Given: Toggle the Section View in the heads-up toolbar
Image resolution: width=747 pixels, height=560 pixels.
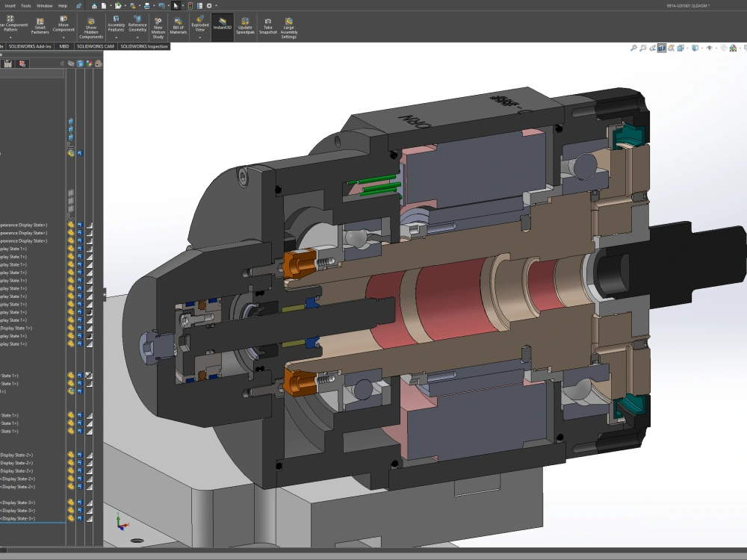Looking at the screenshot, I should coord(662,47).
